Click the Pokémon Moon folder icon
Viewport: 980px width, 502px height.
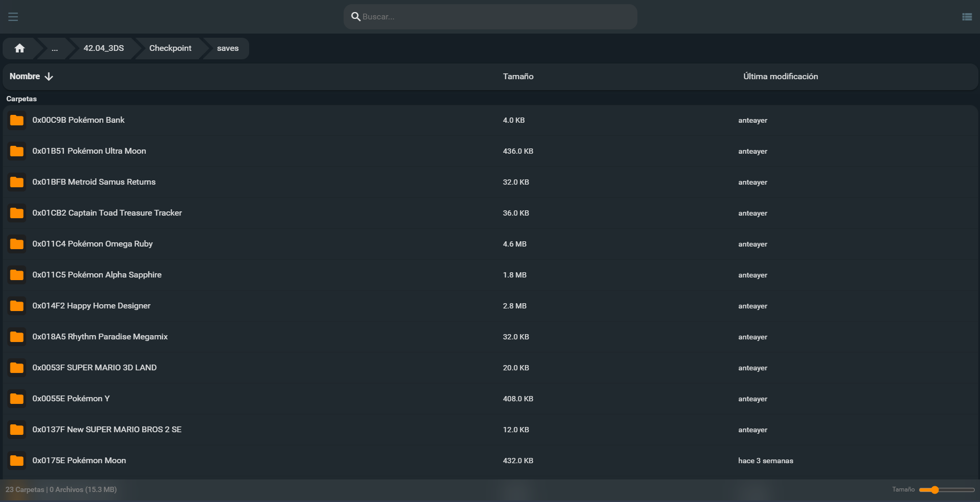pos(17,461)
